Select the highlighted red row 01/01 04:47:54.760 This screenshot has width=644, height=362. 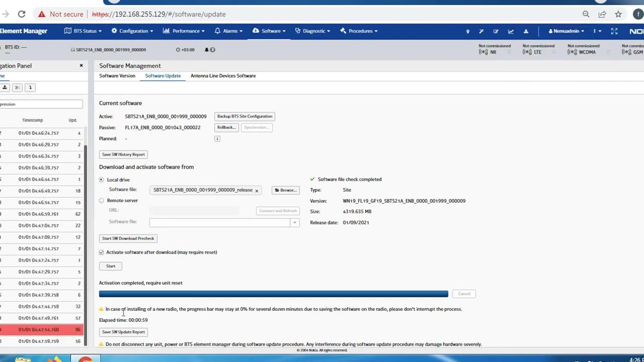click(42, 330)
